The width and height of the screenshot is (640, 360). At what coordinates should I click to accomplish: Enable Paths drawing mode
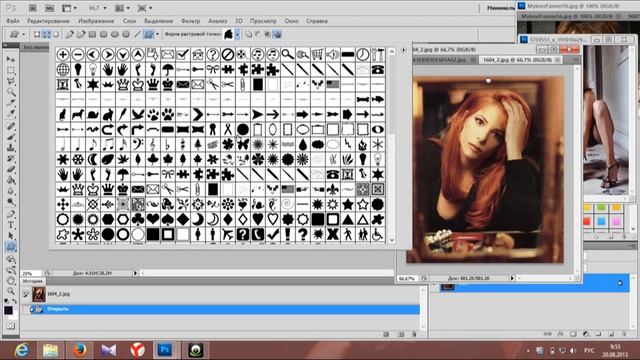click(x=47, y=34)
